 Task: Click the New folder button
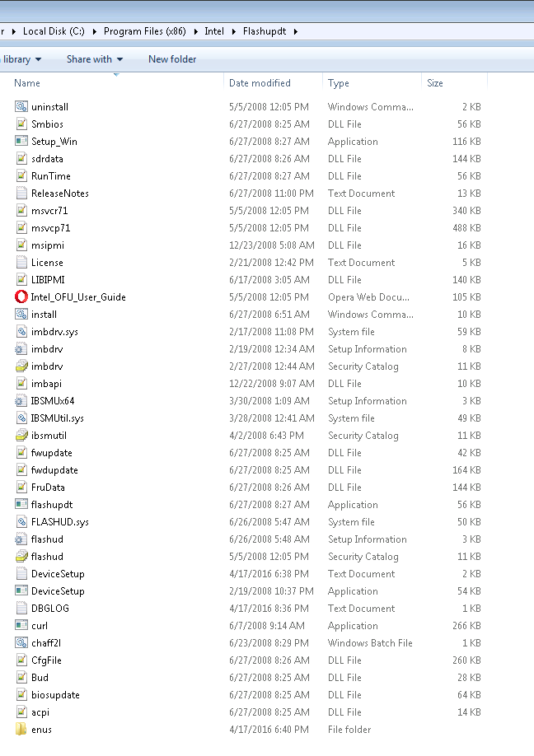[x=172, y=59]
